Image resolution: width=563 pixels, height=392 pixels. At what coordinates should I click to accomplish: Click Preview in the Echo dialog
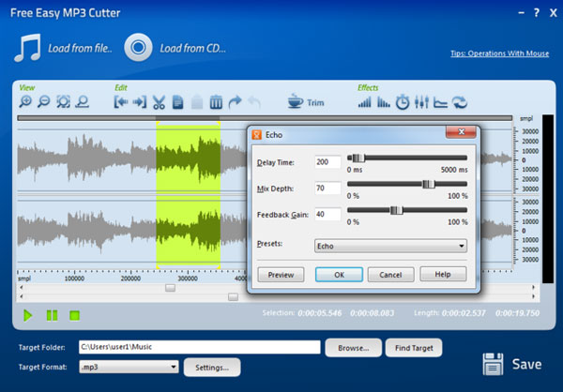pos(281,275)
